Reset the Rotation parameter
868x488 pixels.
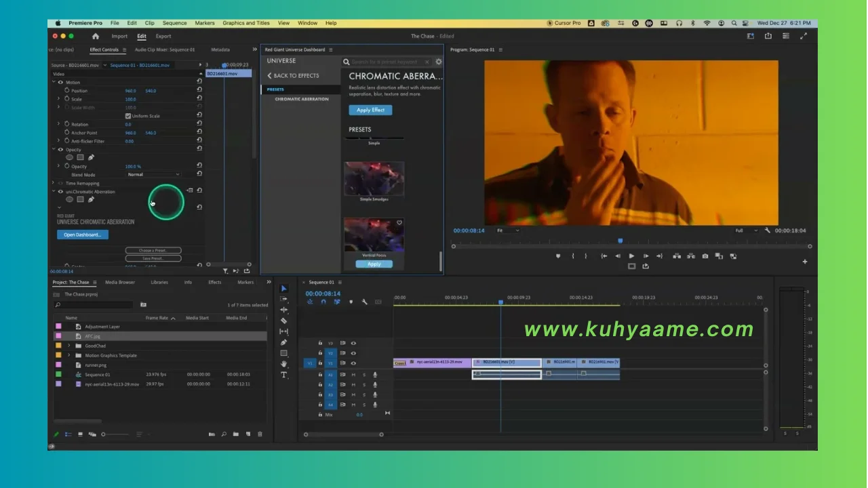point(199,124)
